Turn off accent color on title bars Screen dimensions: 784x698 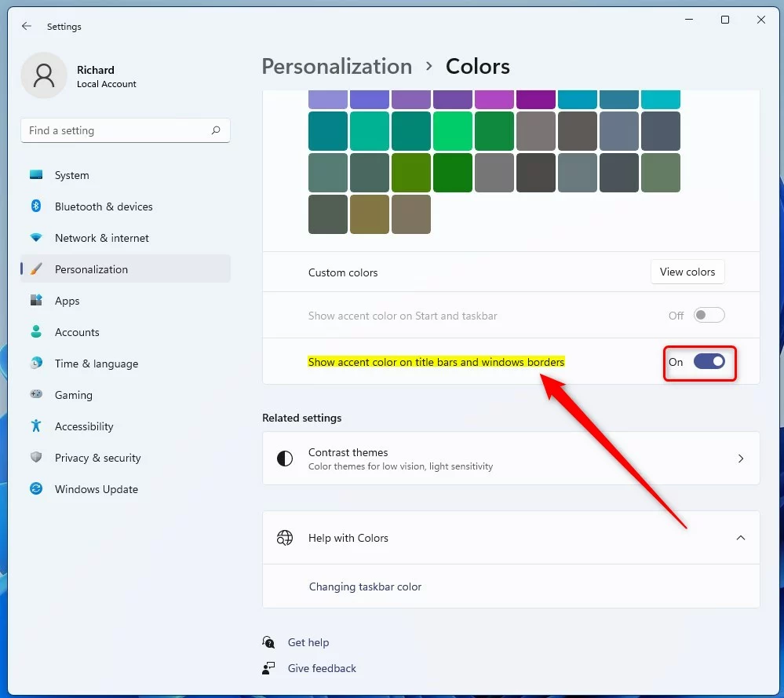(709, 362)
